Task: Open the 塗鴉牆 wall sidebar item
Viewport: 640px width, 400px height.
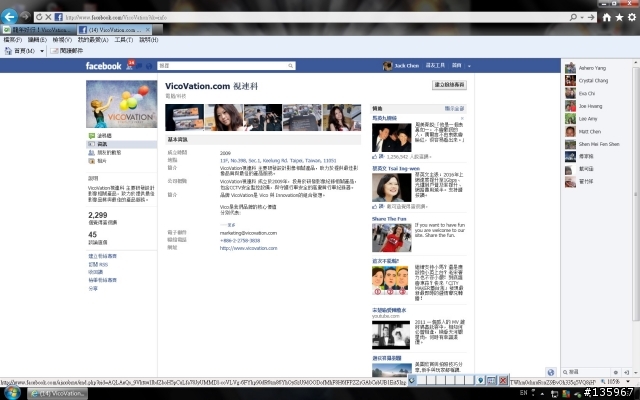Action: (104, 136)
